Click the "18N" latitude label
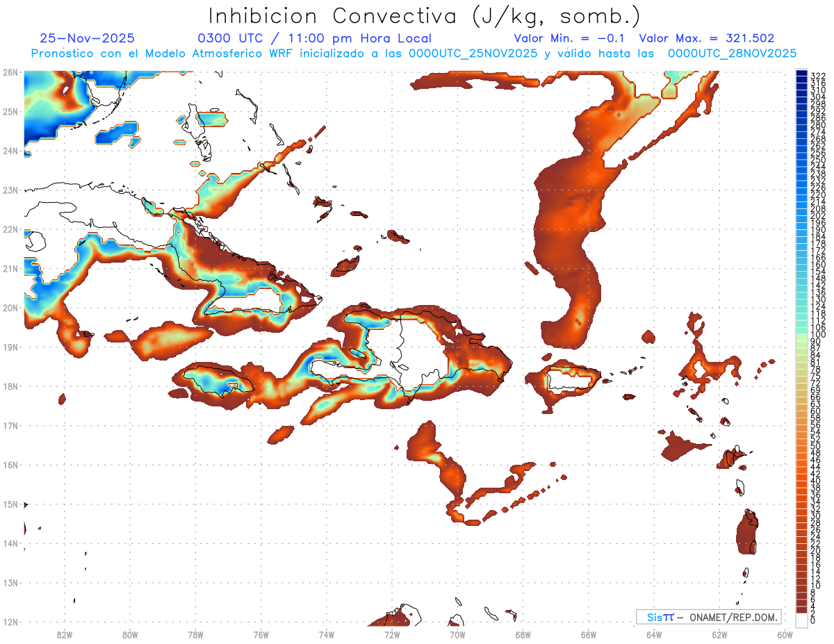This screenshot has height=644, width=834. pos(10,386)
